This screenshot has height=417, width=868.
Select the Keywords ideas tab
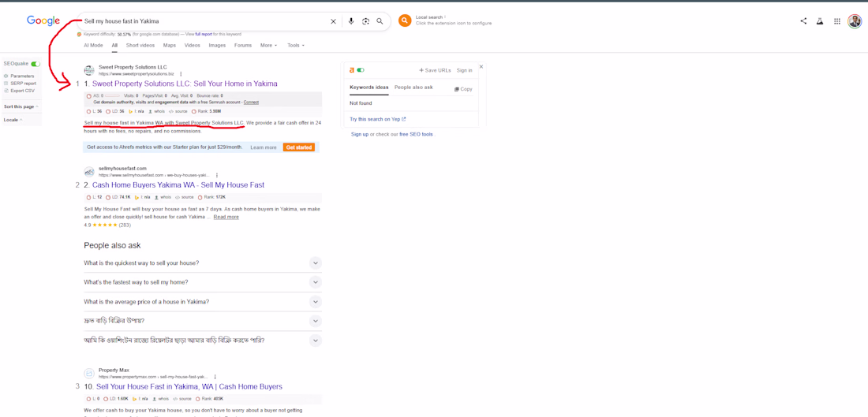(x=369, y=87)
